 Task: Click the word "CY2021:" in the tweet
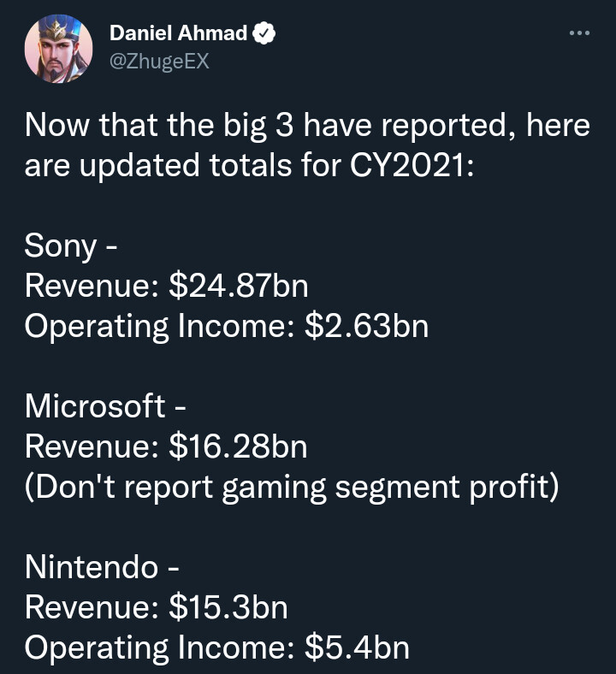tap(410, 165)
